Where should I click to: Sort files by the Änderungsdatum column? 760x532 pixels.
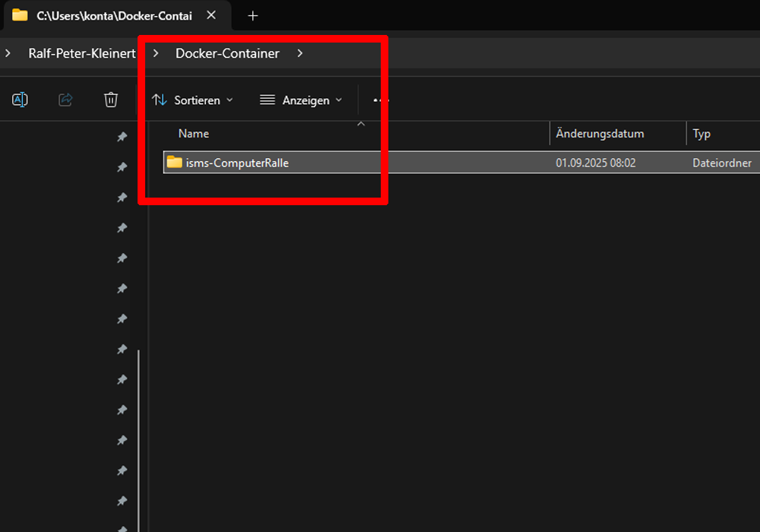(x=600, y=133)
